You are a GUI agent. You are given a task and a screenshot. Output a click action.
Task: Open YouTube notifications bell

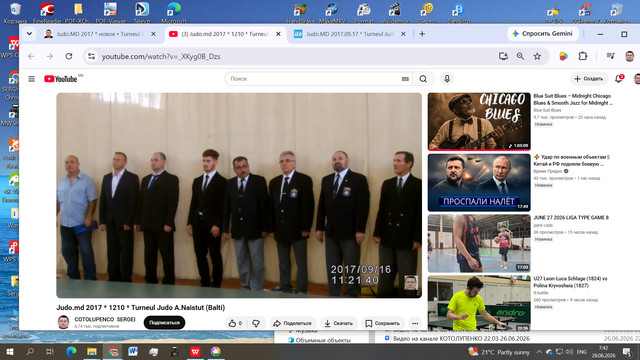[x=619, y=79]
